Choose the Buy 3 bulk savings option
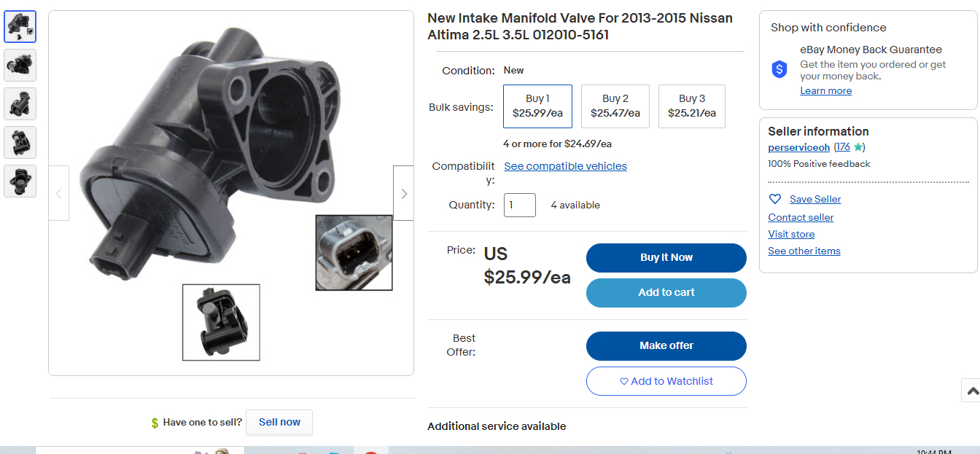980x454 pixels. (691, 106)
